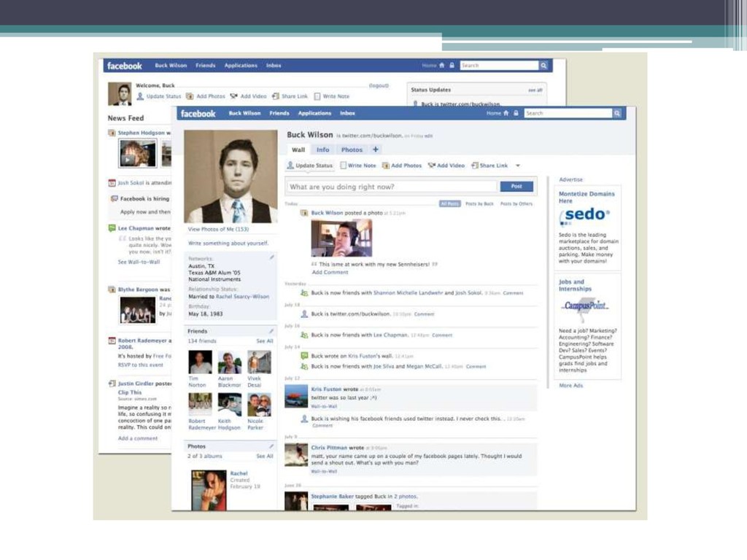
Task: Click the privacy lock icon in the front window header
Action: (516, 113)
